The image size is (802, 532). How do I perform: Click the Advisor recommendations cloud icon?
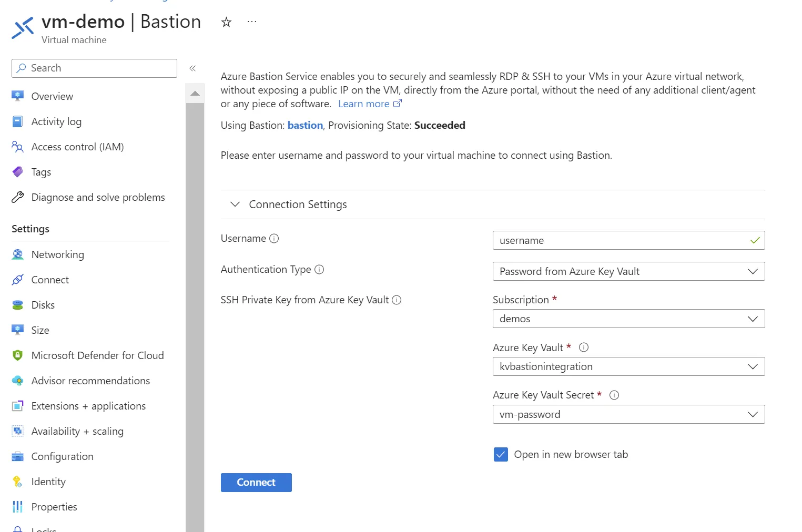18,381
